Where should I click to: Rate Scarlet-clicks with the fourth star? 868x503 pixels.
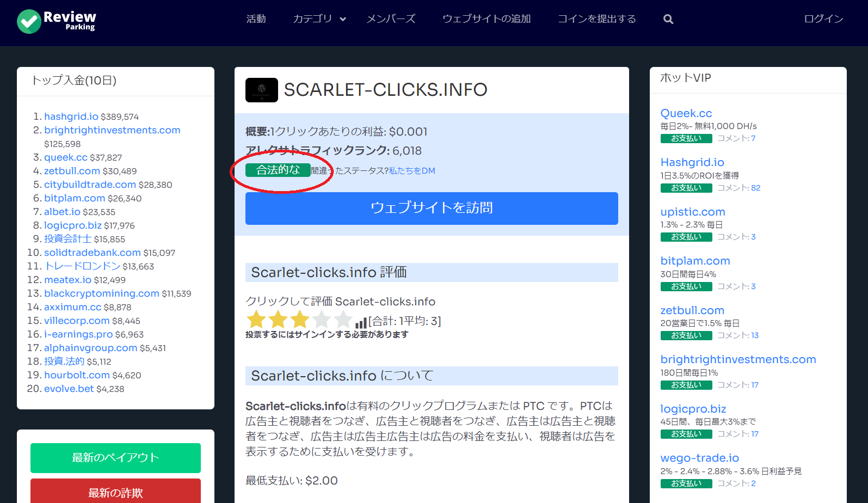point(321,320)
